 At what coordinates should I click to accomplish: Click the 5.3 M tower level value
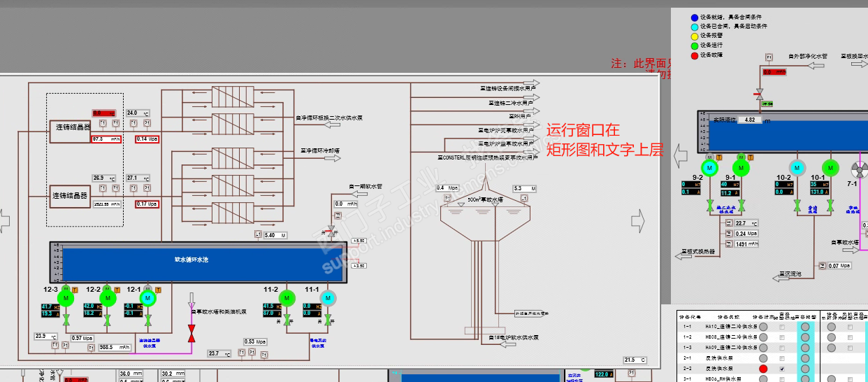[x=525, y=189]
